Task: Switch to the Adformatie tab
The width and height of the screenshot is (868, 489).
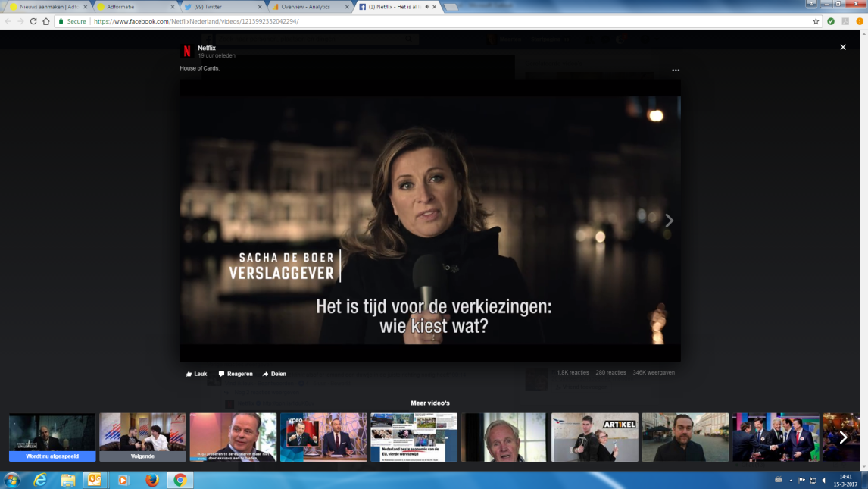Action: [x=134, y=7]
